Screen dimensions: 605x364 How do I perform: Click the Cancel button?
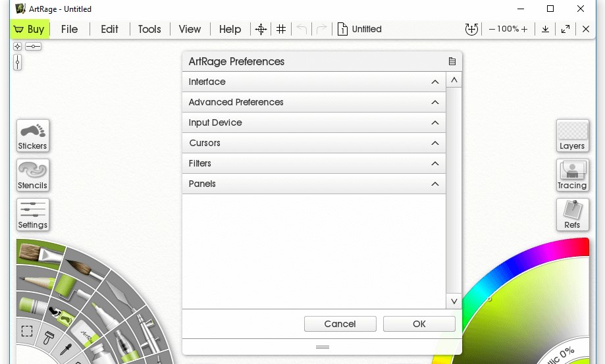coord(340,324)
